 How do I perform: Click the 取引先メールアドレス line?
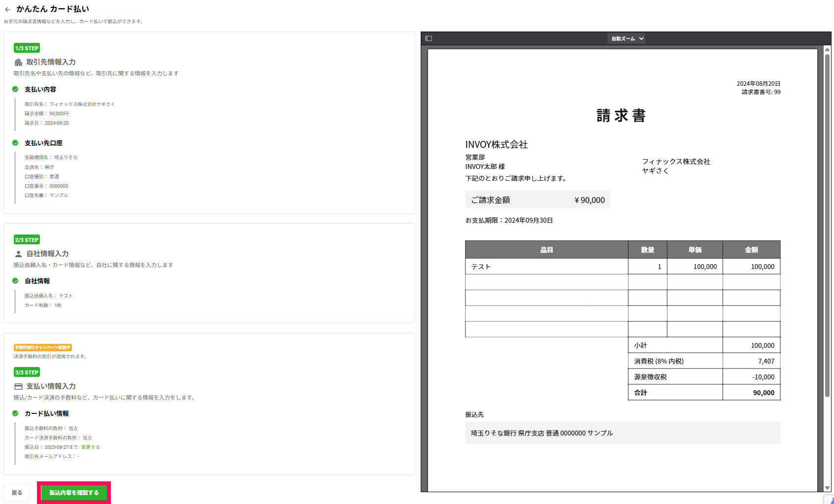pyautogui.click(x=52, y=457)
